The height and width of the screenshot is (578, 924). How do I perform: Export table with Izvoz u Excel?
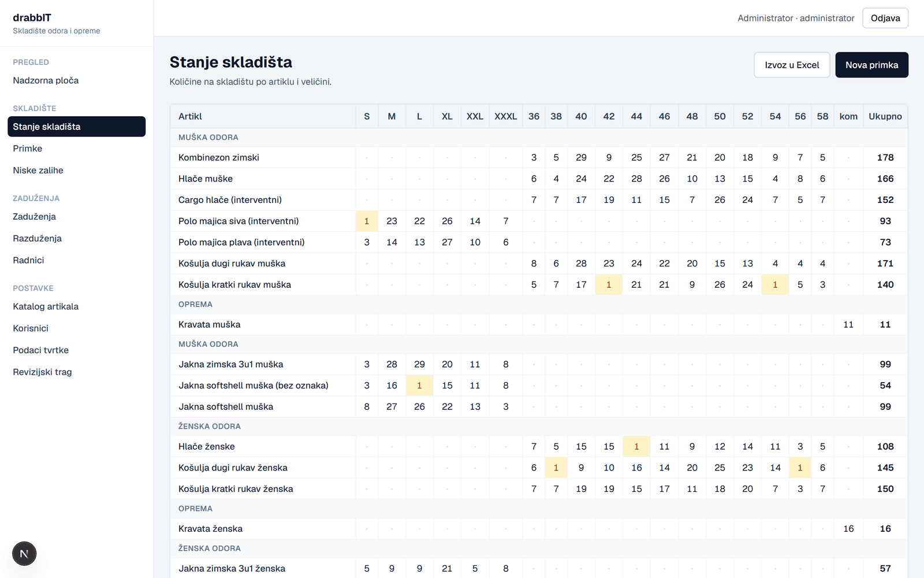click(792, 65)
